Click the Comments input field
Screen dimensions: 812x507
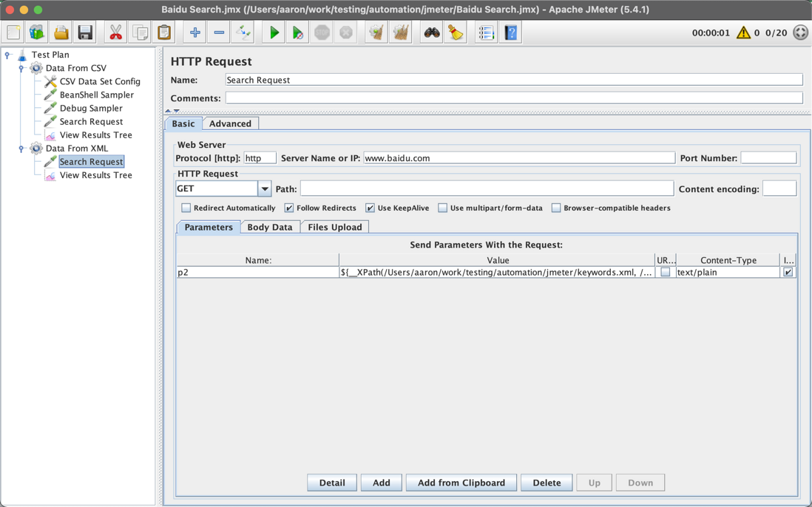click(514, 98)
